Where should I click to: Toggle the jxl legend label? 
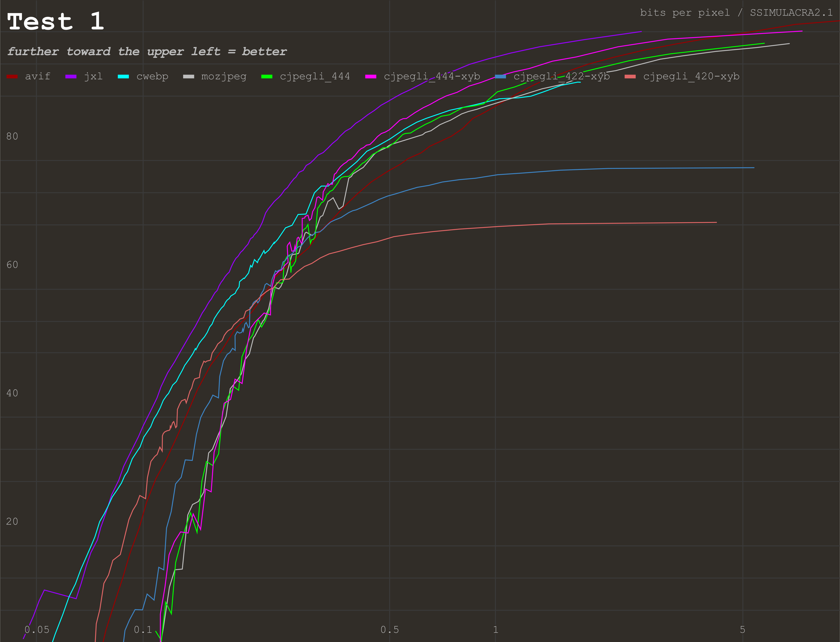tap(93, 76)
